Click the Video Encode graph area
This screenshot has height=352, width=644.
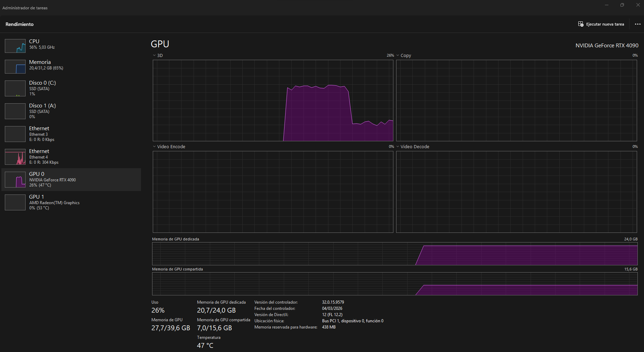click(x=273, y=192)
